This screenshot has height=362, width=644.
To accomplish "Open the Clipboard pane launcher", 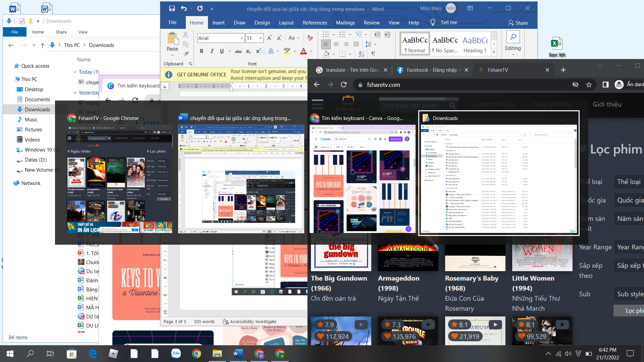I will (x=191, y=64).
